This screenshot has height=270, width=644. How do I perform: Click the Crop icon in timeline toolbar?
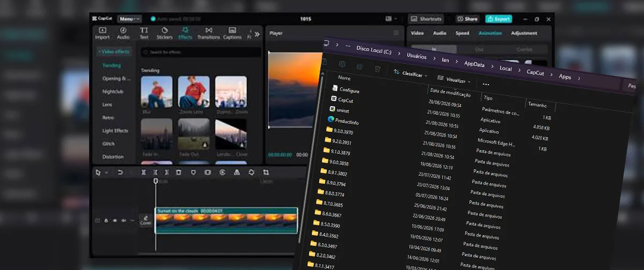point(266,172)
